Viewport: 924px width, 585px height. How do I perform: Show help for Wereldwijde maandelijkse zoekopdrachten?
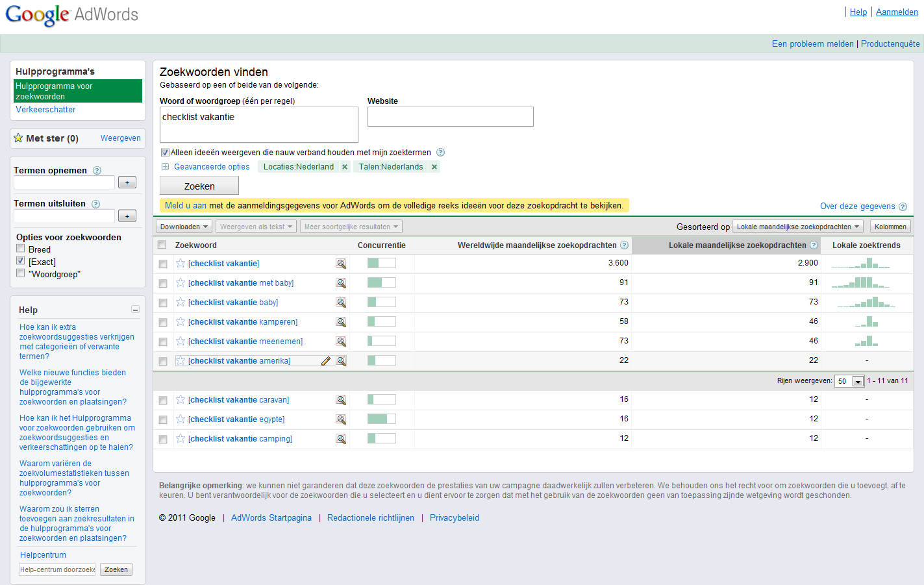[x=624, y=245]
